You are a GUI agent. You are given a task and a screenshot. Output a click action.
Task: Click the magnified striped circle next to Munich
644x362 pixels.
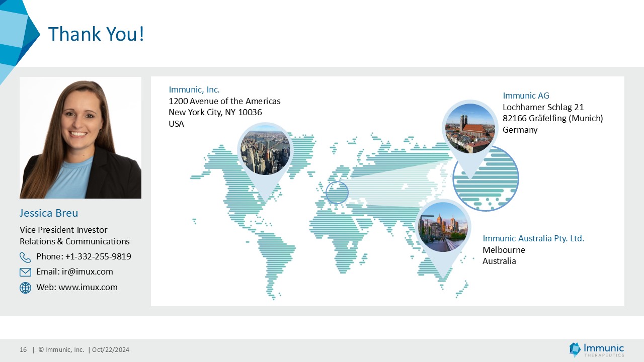[x=486, y=178]
